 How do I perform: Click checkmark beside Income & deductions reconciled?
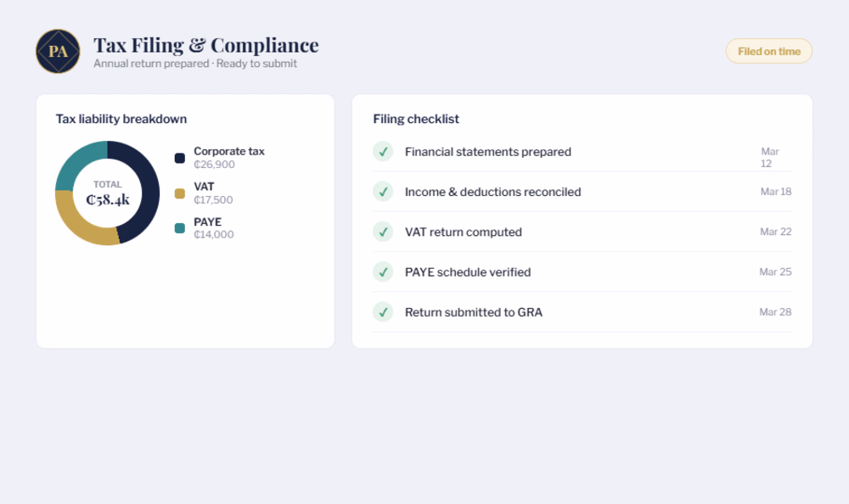pyautogui.click(x=383, y=192)
